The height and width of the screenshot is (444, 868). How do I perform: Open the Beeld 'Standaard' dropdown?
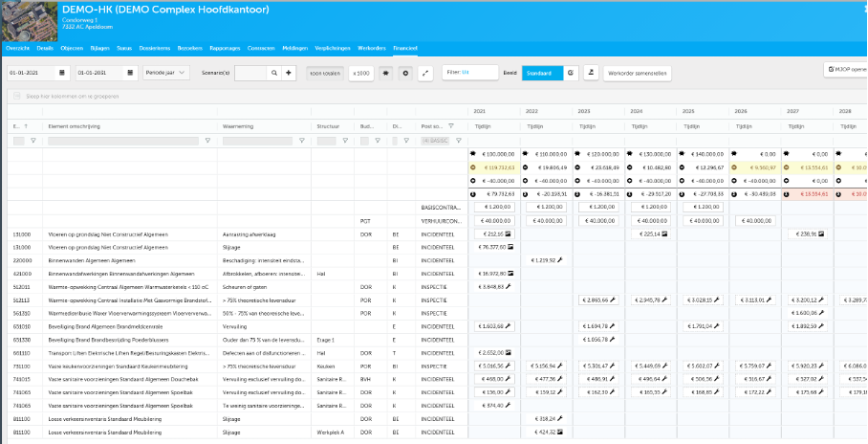(x=543, y=73)
